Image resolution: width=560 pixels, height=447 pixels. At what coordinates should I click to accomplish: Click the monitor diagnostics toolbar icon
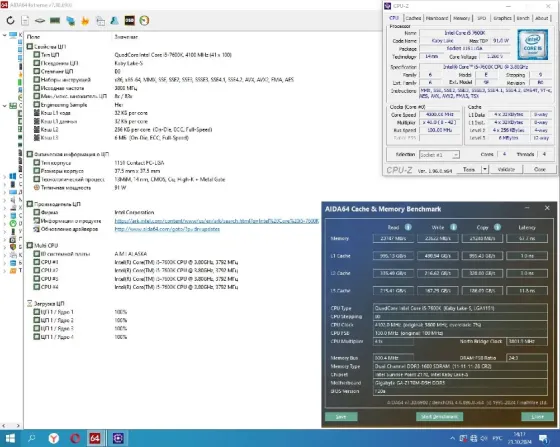point(100,21)
